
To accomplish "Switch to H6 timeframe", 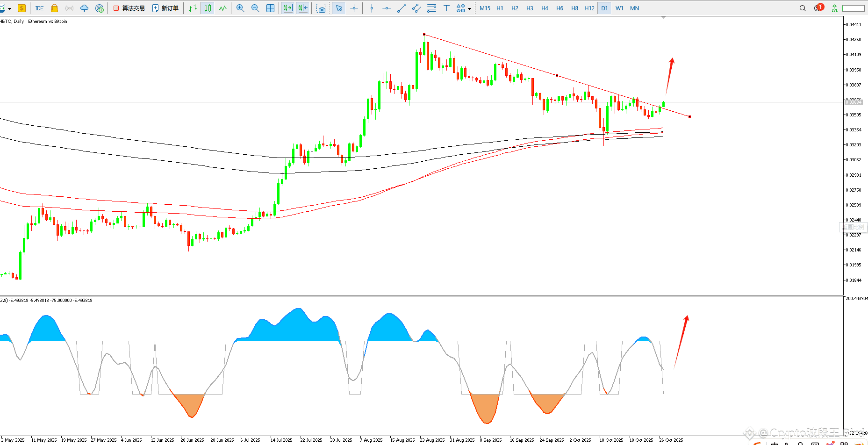I will pos(560,8).
